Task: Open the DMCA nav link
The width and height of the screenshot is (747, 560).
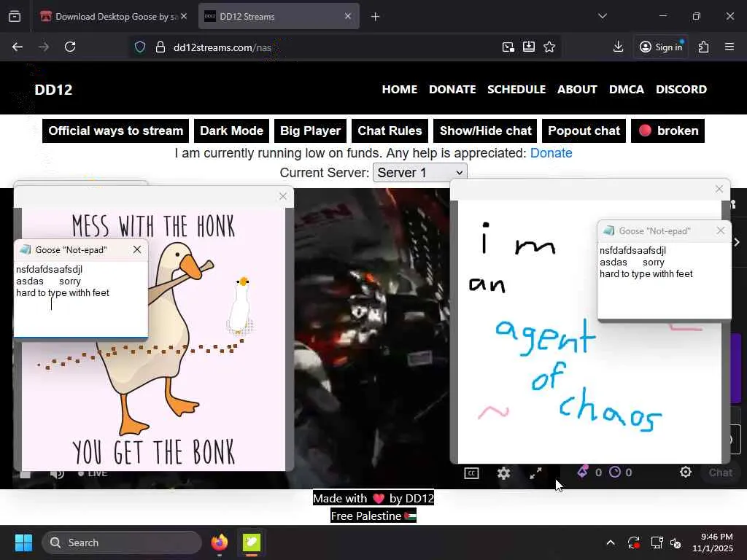Action: 627,90
